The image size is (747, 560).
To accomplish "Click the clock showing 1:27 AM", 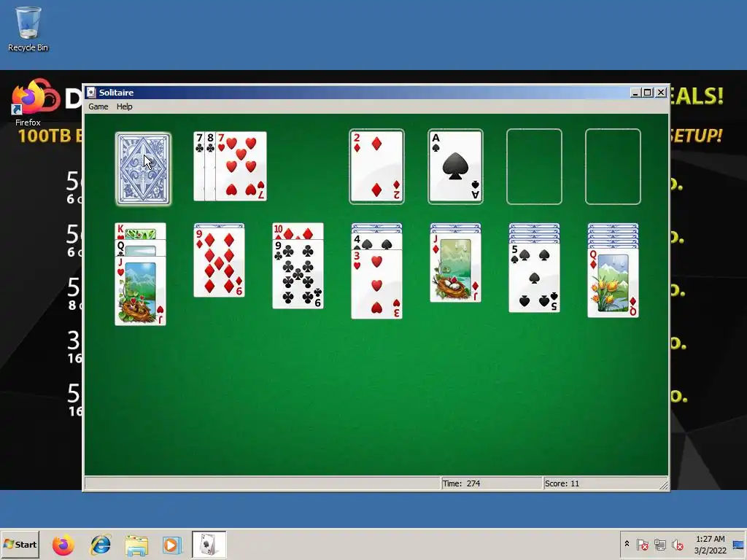I will pos(711,544).
